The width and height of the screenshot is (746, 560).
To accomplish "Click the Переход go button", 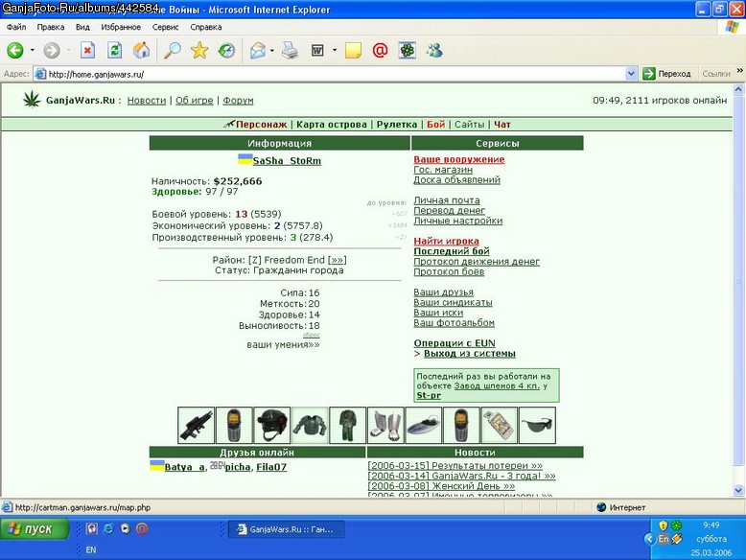I will pyautogui.click(x=666, y=74).
